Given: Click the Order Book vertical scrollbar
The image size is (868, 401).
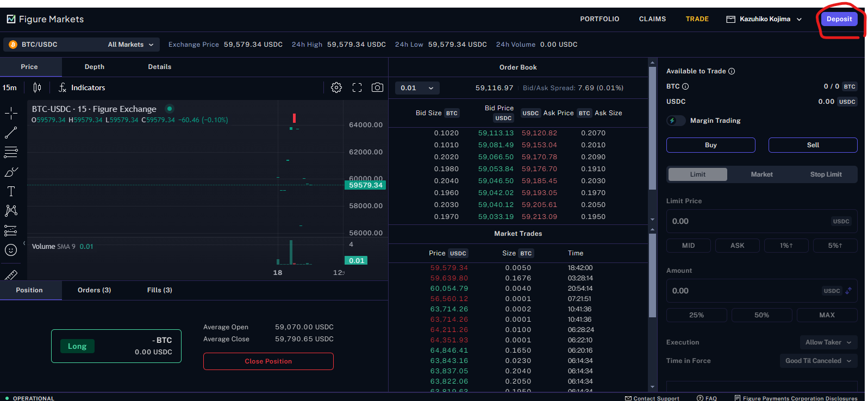Looking at the screenshot, I should coord(652,128).
